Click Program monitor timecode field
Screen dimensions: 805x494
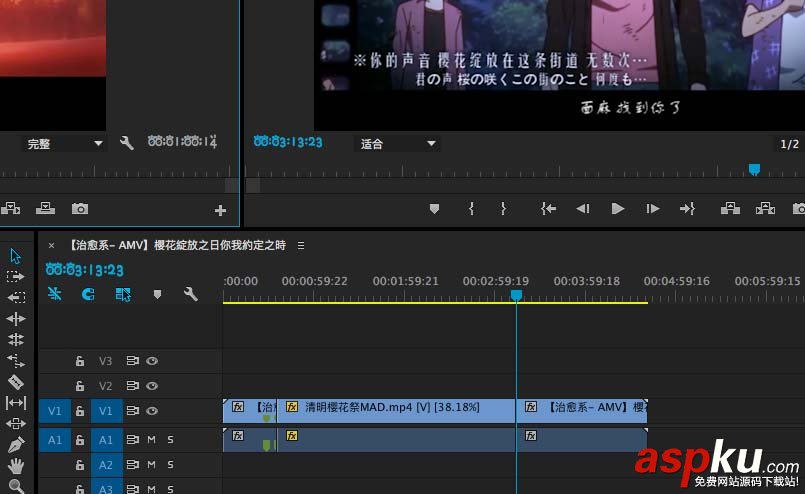(x=288, y=142)
